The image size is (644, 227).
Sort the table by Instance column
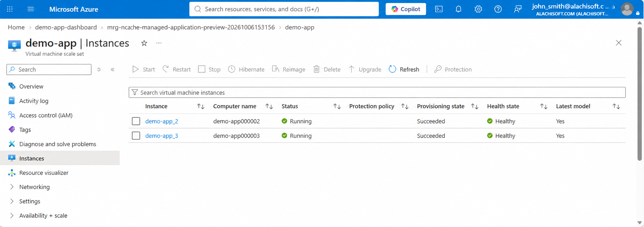point(200,106)
